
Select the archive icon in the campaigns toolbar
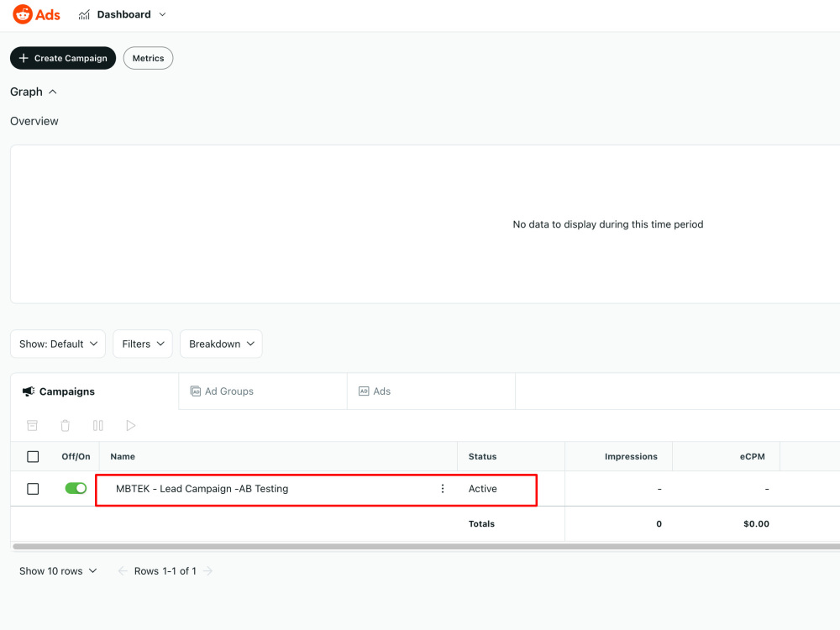[32, 426]
